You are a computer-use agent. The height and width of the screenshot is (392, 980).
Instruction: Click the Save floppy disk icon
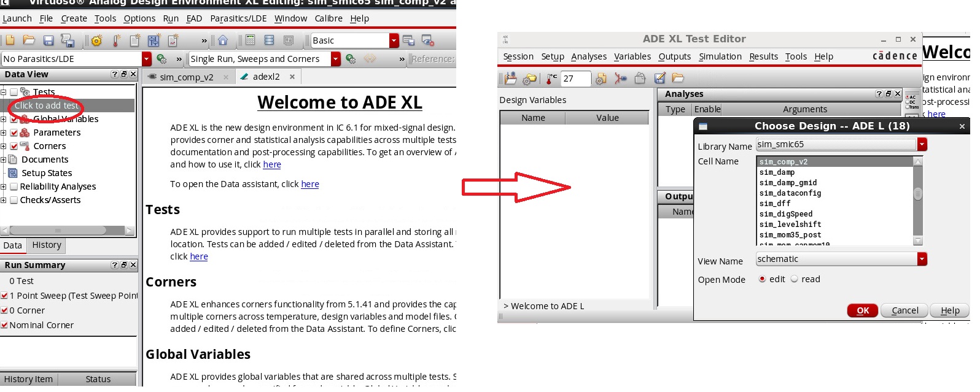[49, 41]
